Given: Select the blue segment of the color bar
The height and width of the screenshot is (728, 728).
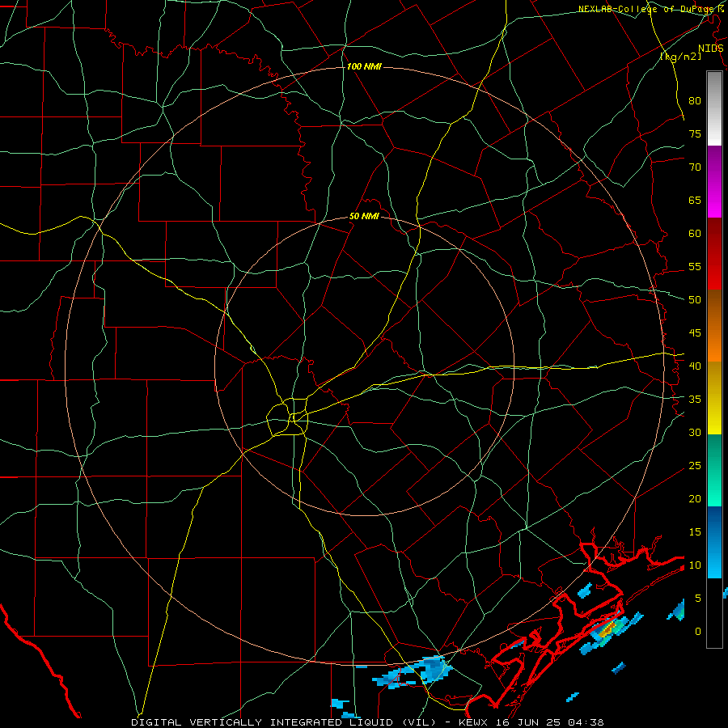Looking at the screenshot, I should click(x=714, y=542).
